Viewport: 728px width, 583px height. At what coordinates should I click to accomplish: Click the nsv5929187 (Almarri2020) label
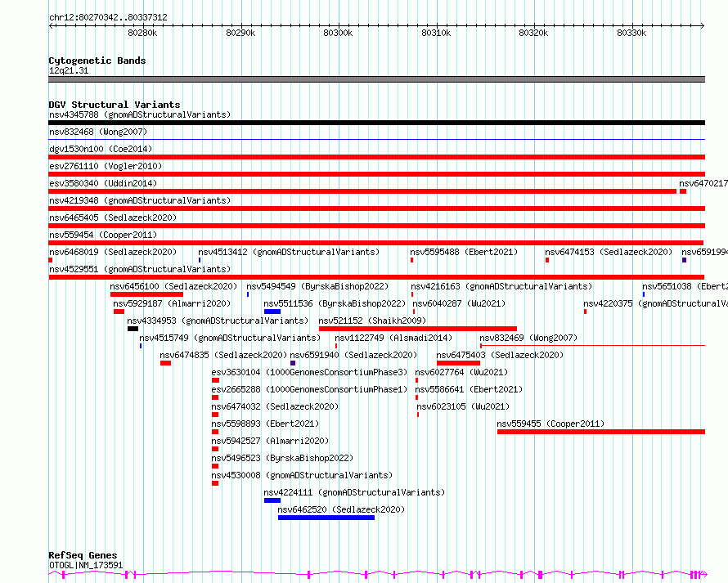(172, 303)
